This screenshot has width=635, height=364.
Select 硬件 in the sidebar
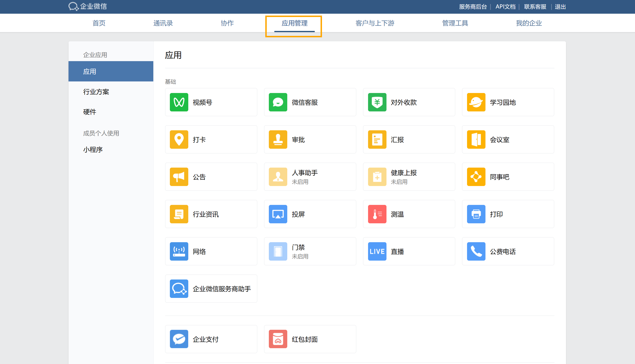coord(90,112)
